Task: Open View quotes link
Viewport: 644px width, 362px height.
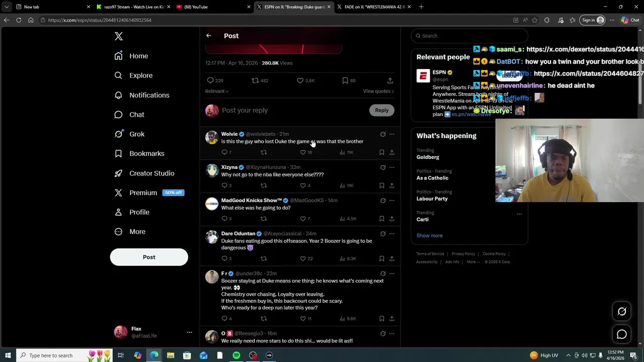Action: point(378,91)
